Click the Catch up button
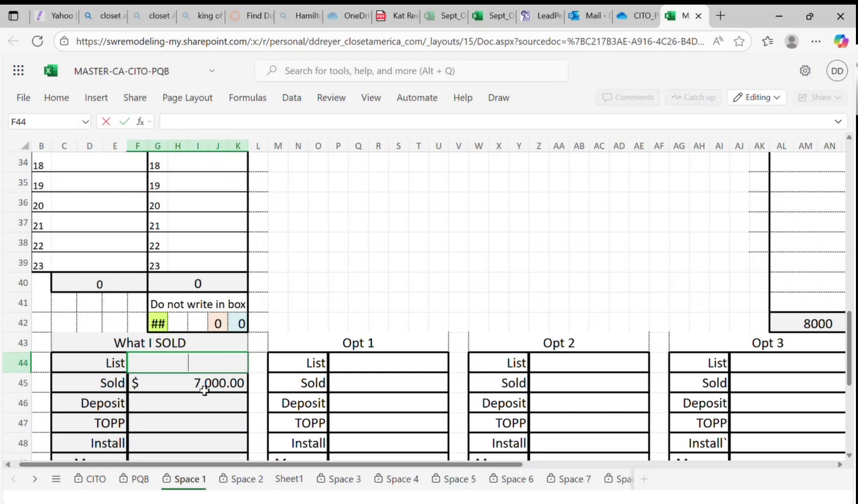Viewport: 858px width, 504px height. point(693,97)
